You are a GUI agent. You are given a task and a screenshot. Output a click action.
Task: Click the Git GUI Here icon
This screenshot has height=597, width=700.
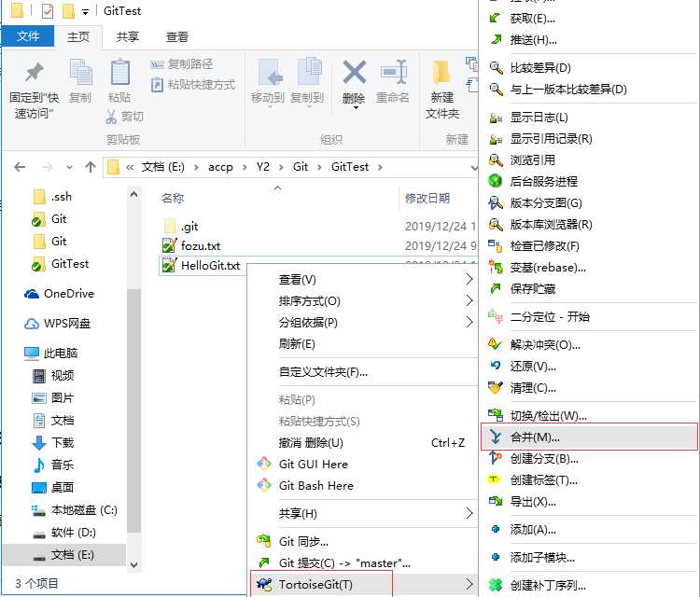(264, 464)
